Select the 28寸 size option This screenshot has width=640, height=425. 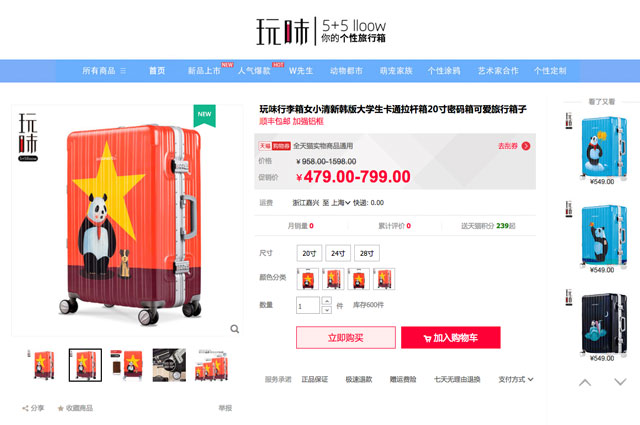tap(367, 254)
